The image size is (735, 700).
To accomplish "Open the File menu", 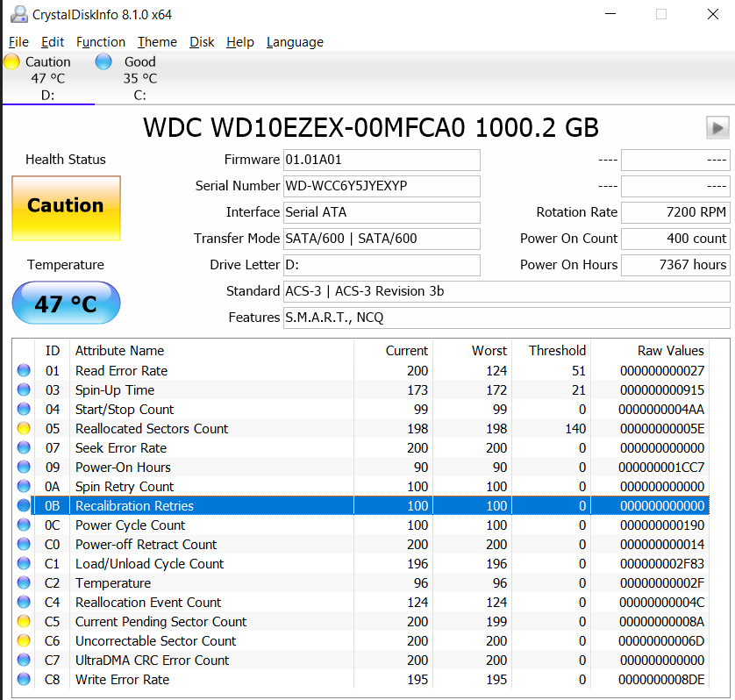I will (18, 42).
